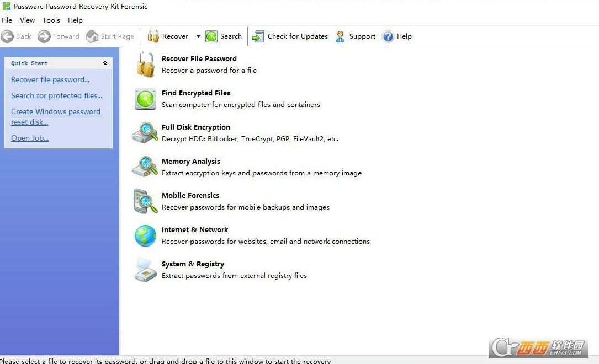This screenshot has height=364, width=599.
Task: Click the System & Registry icon
Action: click(145, 270)
